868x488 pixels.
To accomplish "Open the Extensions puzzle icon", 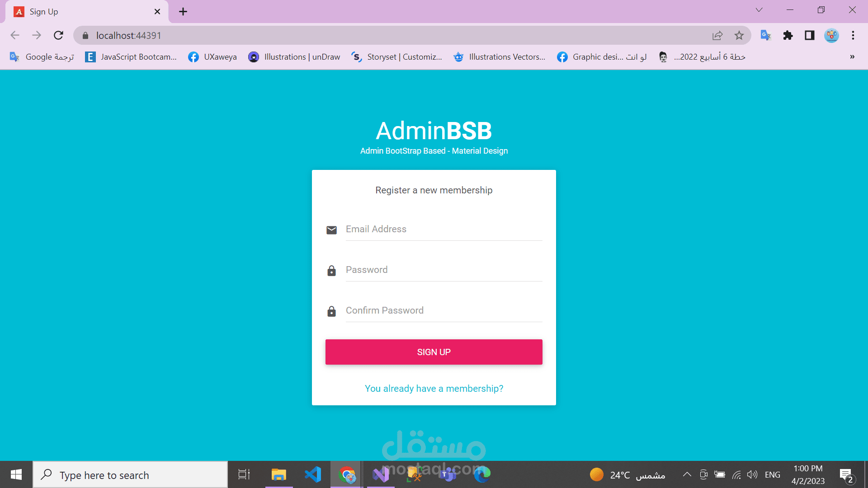I will click(788, 35).
